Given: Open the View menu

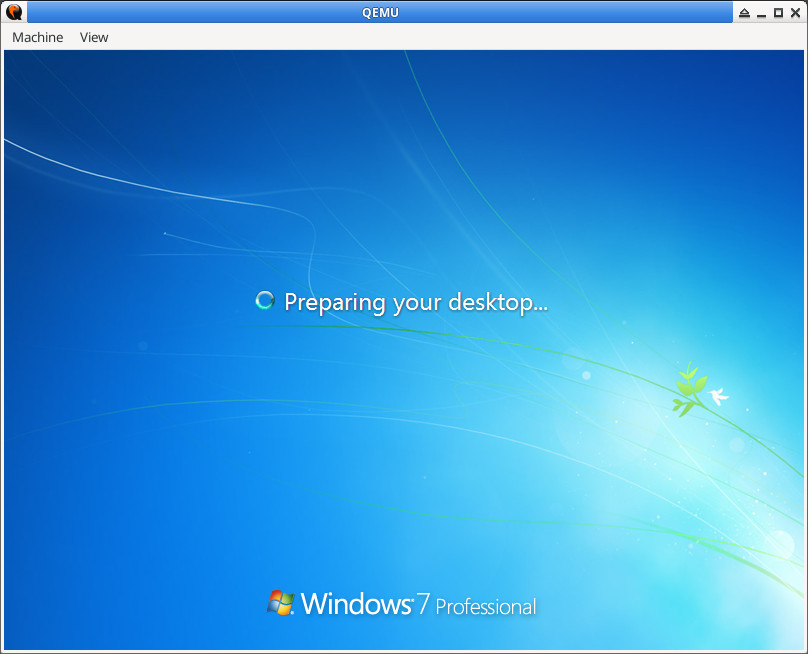Looking at the screenshot, I should coord(94,37).
